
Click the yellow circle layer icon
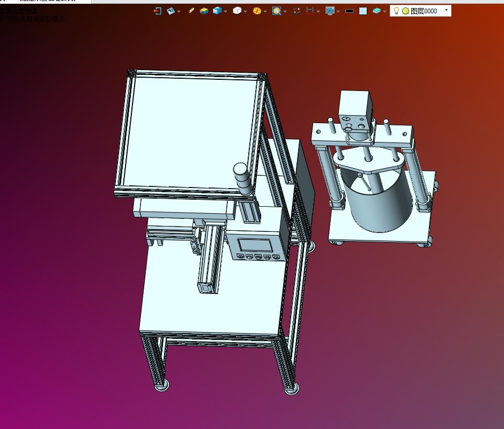pyautogui.click(x=406, y=11)
